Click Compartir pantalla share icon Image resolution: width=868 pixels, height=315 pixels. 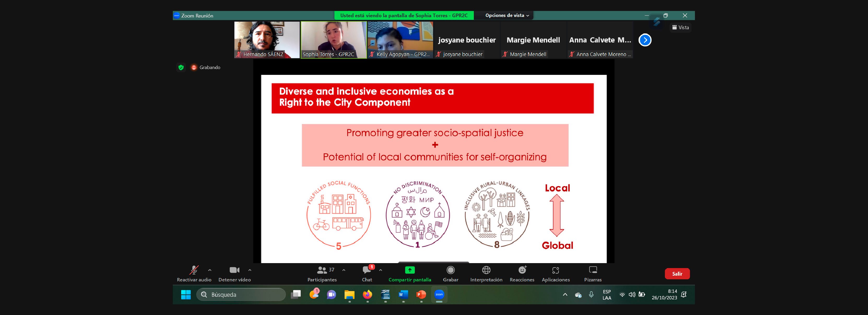coord(409,270)
